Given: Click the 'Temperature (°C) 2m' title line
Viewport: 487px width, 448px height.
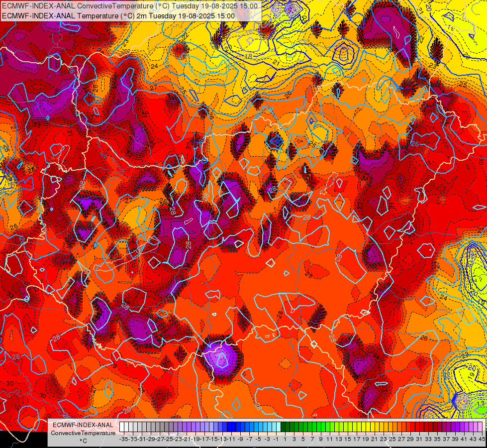Looking at the screenshot, I should [x=118, y=16].
